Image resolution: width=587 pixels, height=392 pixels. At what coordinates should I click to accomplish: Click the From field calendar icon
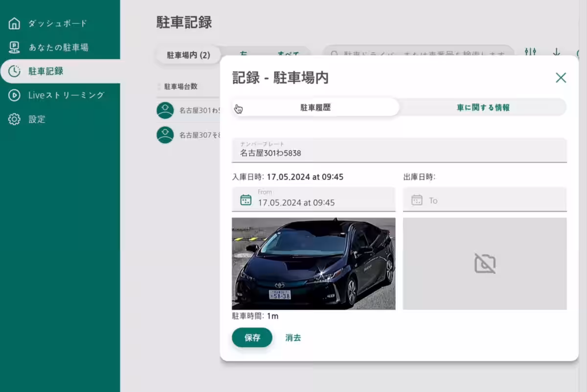245,199
